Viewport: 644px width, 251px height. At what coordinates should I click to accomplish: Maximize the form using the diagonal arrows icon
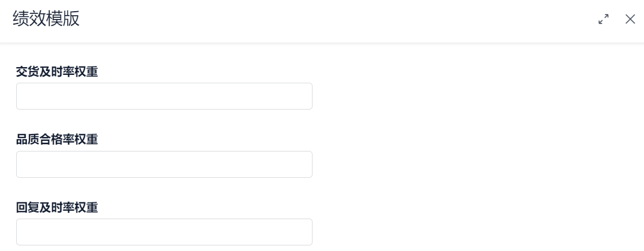pos(603,20)
